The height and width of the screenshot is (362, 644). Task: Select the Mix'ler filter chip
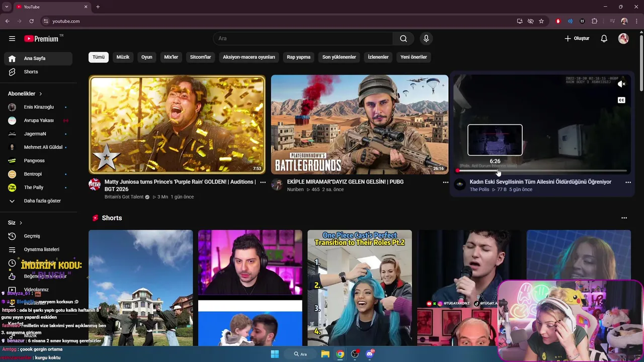171,57
